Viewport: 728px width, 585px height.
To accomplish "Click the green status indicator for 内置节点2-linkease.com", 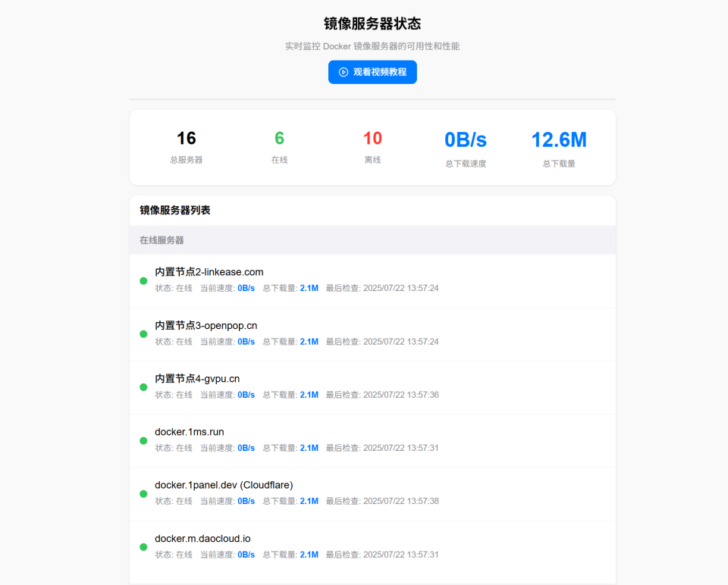I will point(143,280).
